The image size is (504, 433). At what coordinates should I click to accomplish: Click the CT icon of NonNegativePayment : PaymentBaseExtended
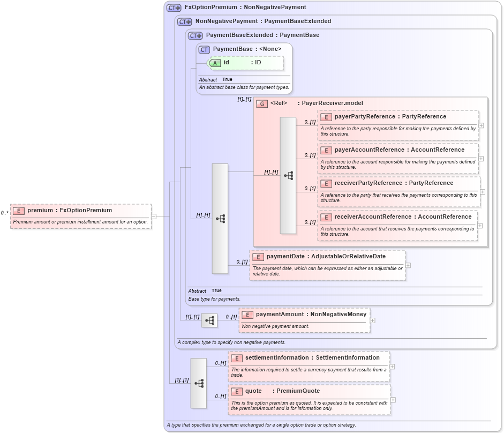[183, 21]
